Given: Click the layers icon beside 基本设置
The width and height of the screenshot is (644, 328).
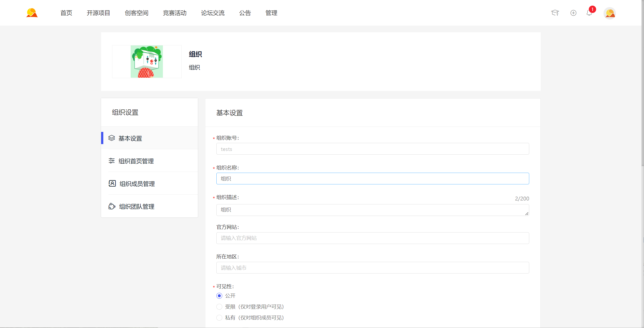Looking at the screenshot, I should click(x=112, y=138).
